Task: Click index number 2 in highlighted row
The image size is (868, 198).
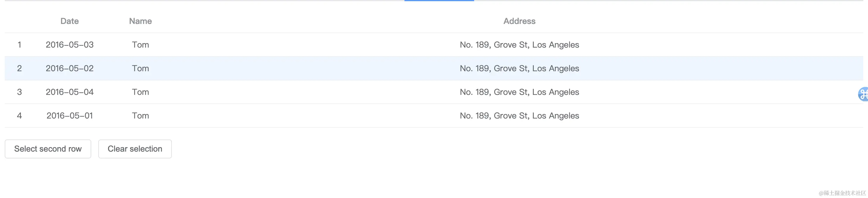Action: 19,68
